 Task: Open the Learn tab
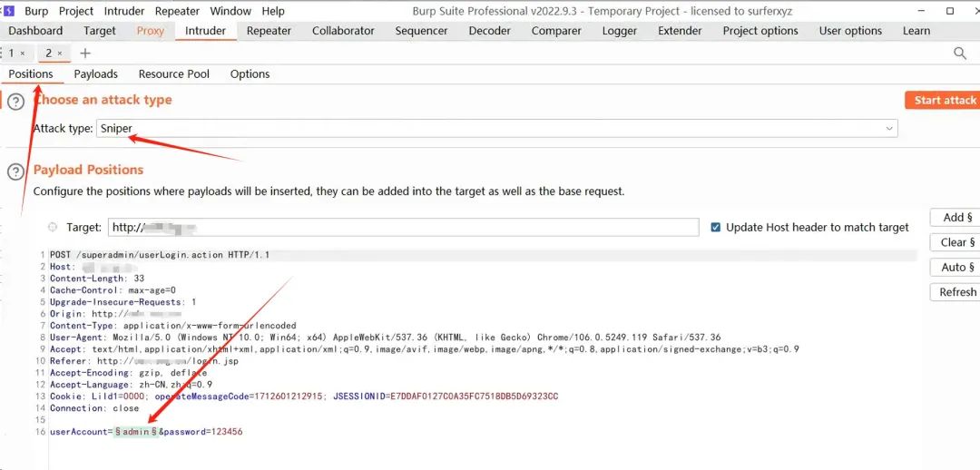pyautogui.click(x=916, y=31)
